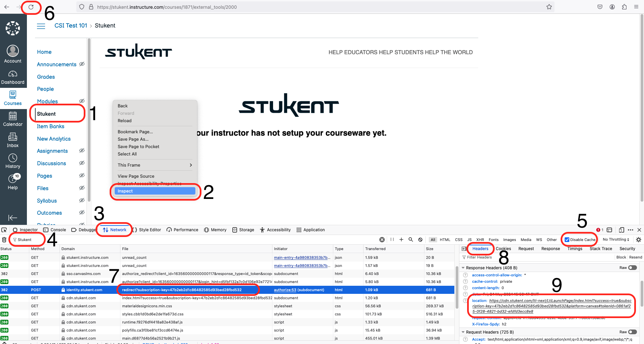This screenshot has height=344, width=644.
Task: Collapse the Response Headers section
Action: (x=463, y=268)
